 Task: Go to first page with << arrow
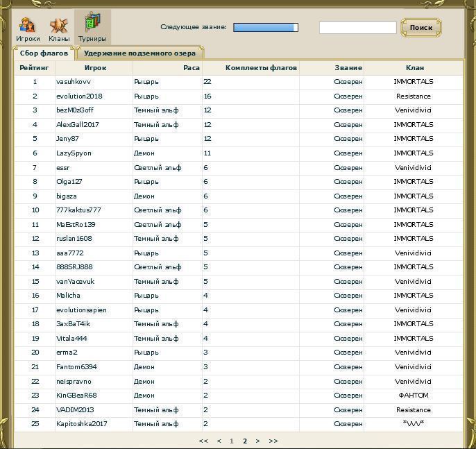(203, 441)
